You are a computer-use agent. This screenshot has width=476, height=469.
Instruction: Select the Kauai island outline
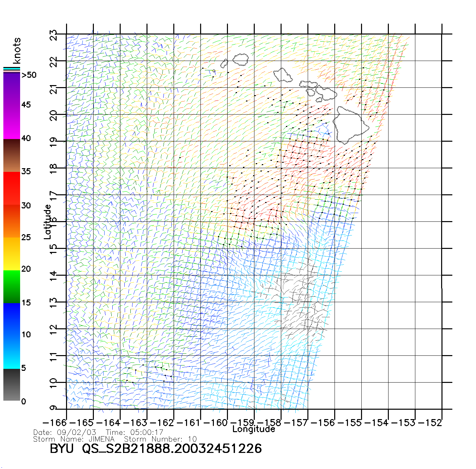(x=241, y=60)
